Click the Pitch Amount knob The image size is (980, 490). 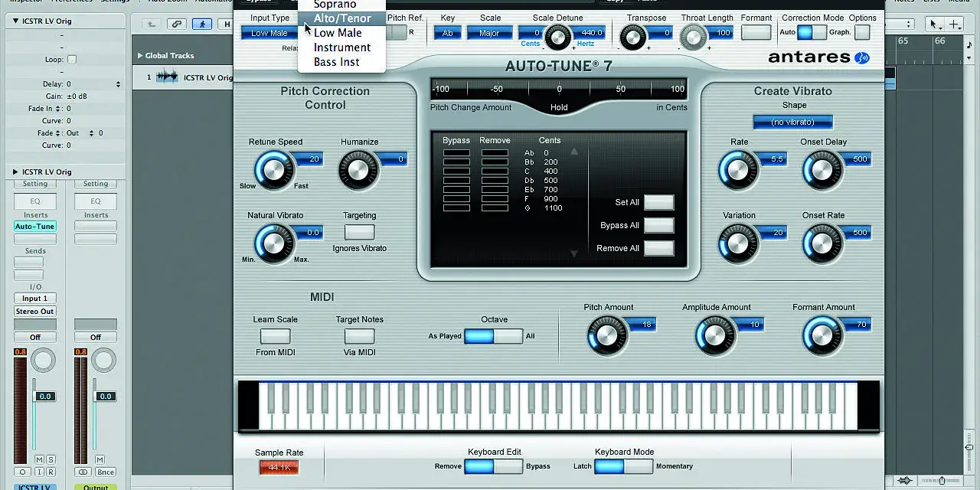pos(606,335)
